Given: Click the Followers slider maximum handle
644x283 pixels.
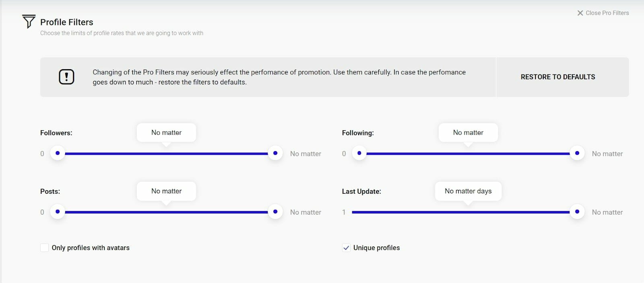Looking at the screenshot, I should click(275, 153).
